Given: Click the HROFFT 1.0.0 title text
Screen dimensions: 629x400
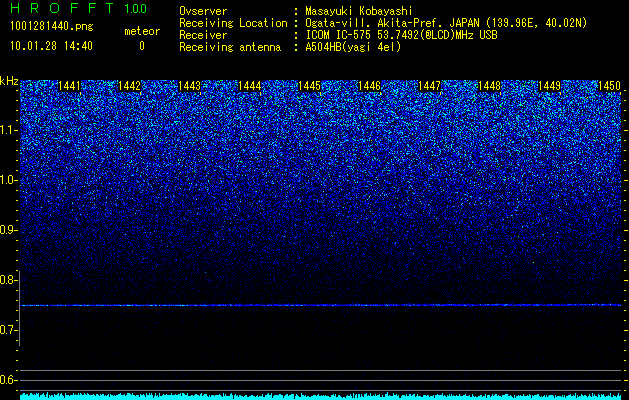Looking at the screenshot, I should tap(79, 8).
